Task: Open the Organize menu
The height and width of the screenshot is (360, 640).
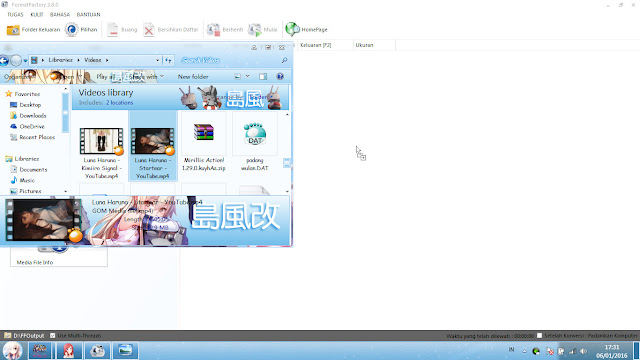Action: (x=19, y=77)
